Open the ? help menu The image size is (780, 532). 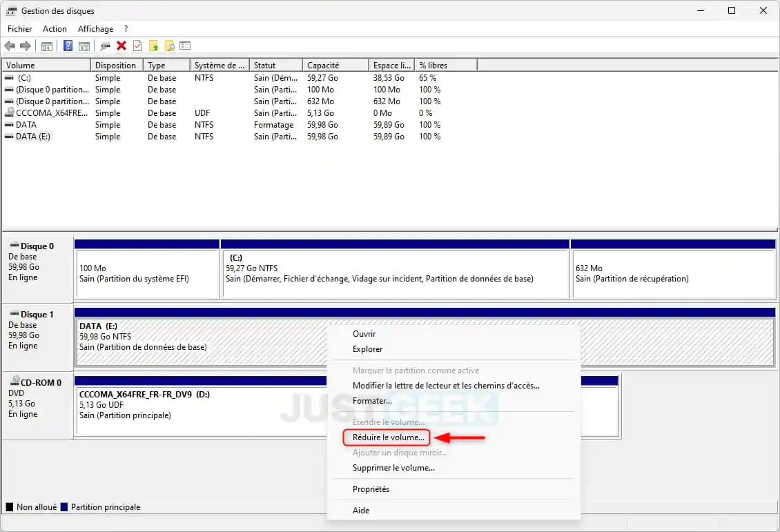[126, 29]
